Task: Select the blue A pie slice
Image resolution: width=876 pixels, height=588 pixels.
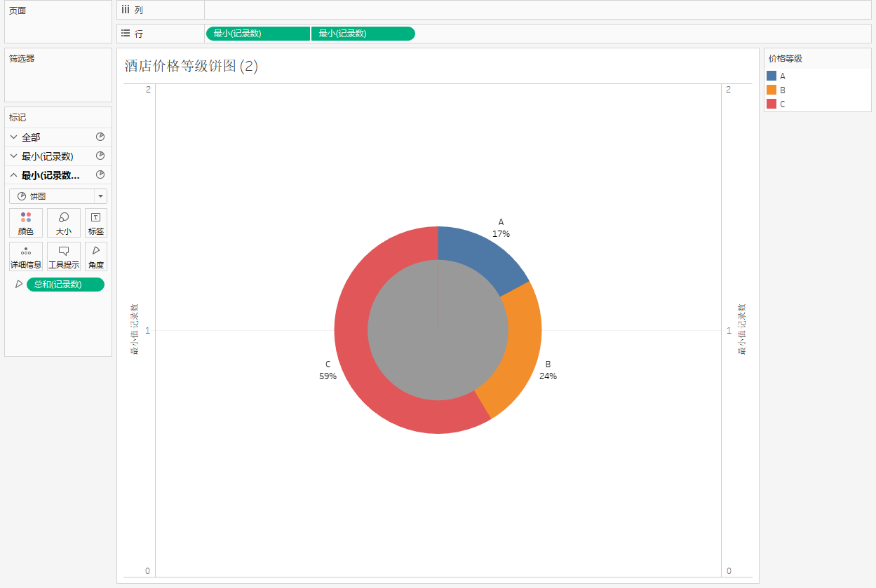Action: click(x=483, y=254)
